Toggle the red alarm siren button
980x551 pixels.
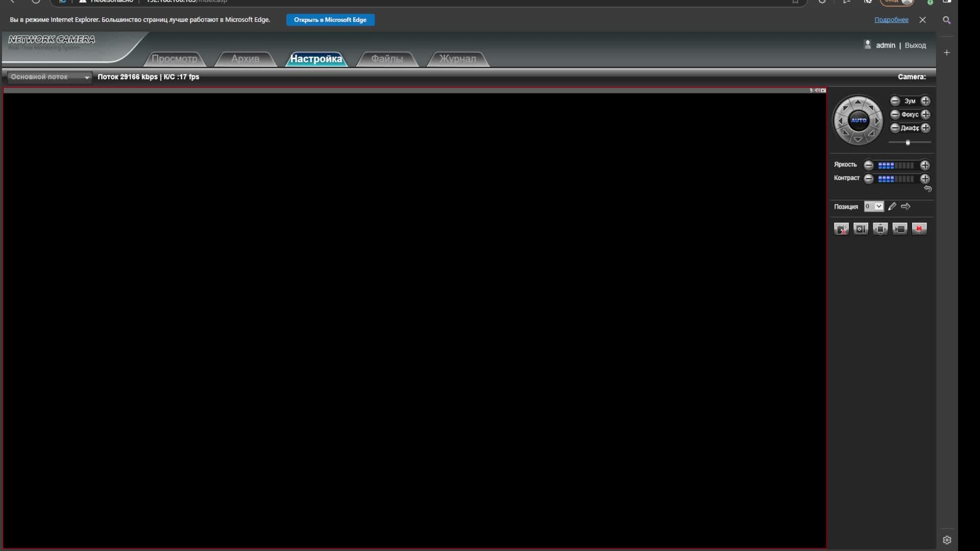[x=919, y=229]
